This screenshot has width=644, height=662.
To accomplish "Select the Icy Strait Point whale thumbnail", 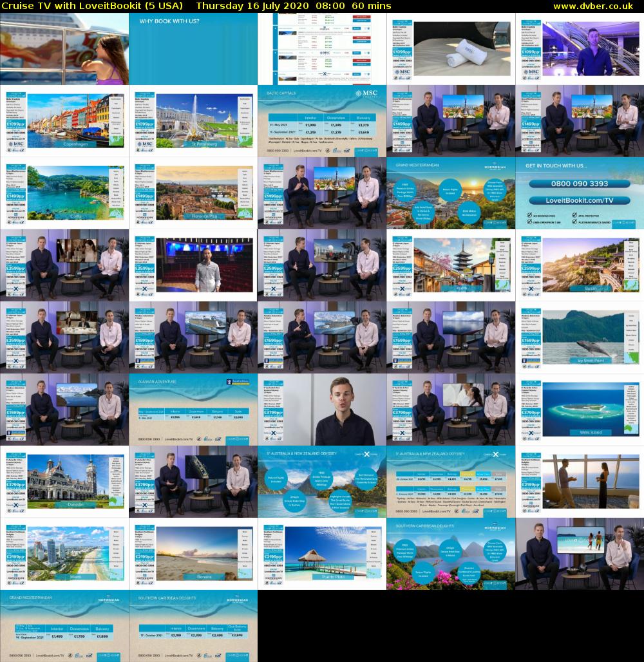I will coord(580,337).
